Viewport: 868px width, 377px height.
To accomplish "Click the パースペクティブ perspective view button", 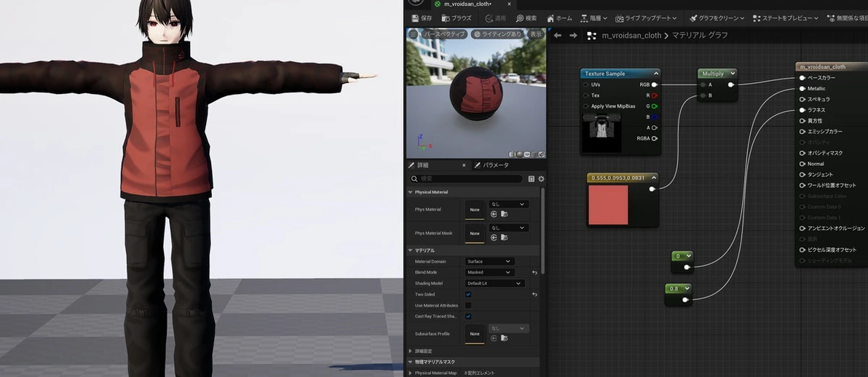I will click(x=443, y=34).
